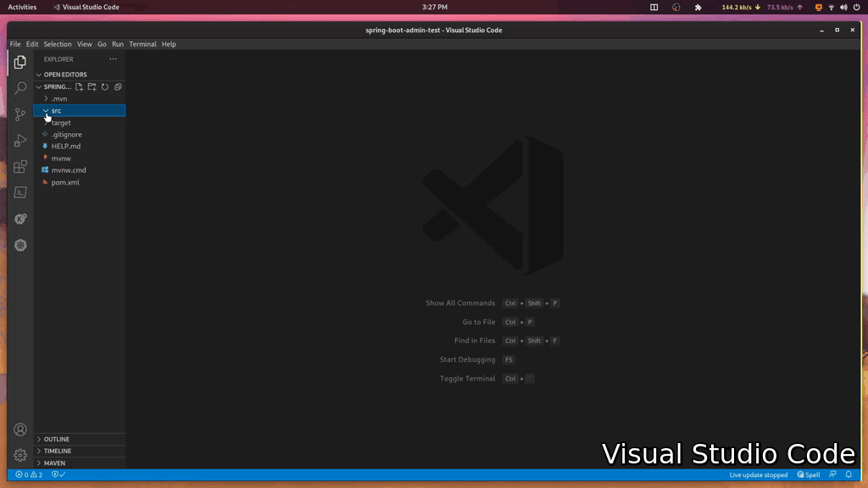Open the Source Control view
Image resolution: width=868 pixels, height=488 pixels.
click(20, 114)
